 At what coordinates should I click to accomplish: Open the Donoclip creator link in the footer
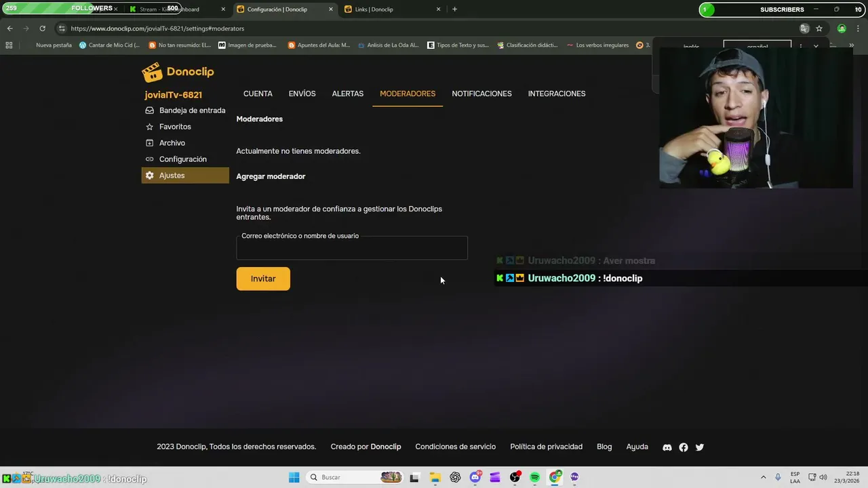coord(386,447)
